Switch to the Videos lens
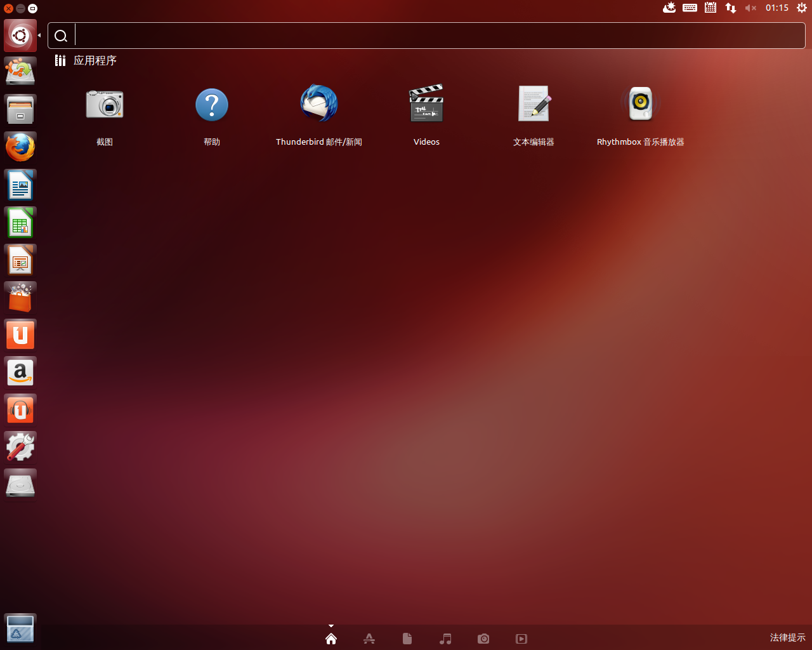The height and width of the screenshot is (650, 812). point(521,639)
